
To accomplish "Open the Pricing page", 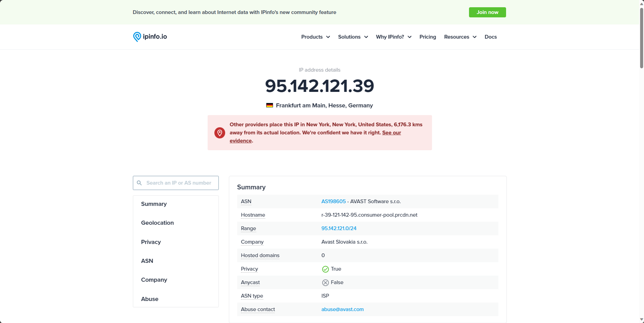I will 428,37.
